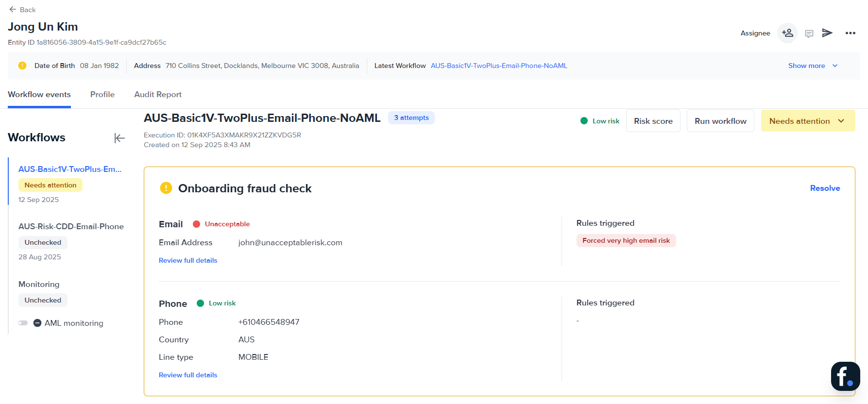
Task: Click the Risk score button
Action: [x=653, y=121]
